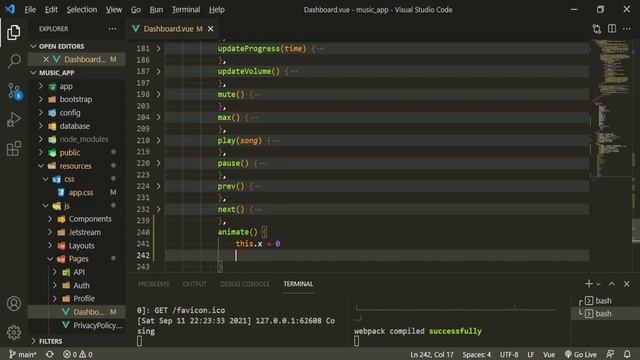Expand the database folder
Image resolution: width=640 pixels, height=360 pixels.
click(76, 126)
